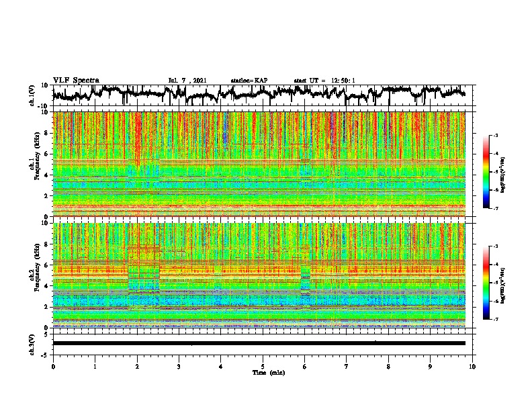Image resolution: width=532 pixels, height=411 pixels.
Task: Click the "4" kHz tick on ch.1 frequency axis
Action: point(47,175)
